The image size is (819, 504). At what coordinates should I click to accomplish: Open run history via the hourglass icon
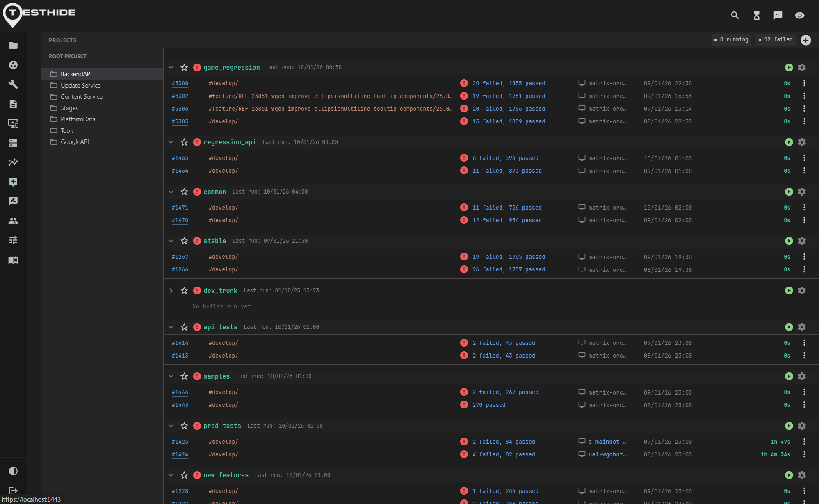click(756, 15)
